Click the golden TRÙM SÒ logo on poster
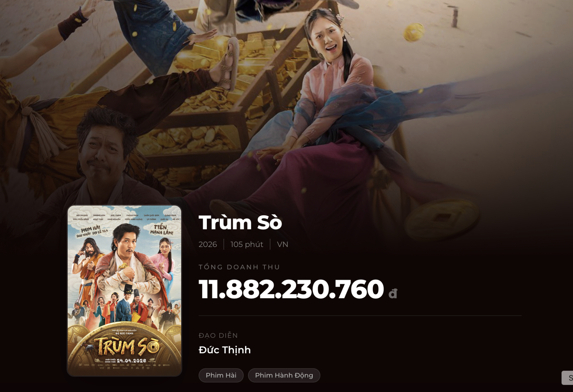The image size is (573, 392). point(127,346)
